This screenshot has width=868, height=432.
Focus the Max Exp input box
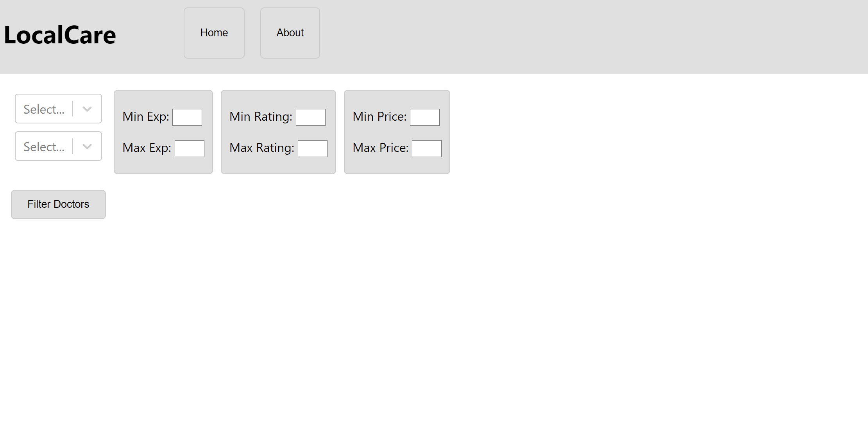[x=189, y=148]
